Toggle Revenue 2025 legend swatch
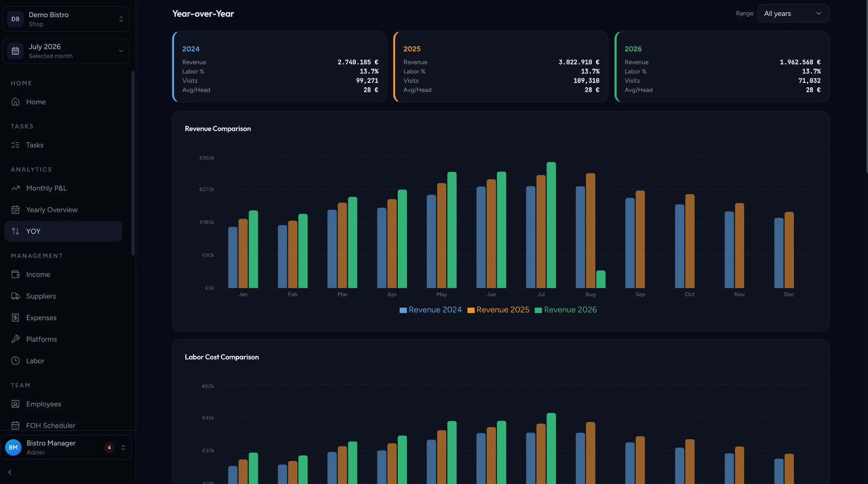The height and width of the screenshot is (484, 868). click(471, 310)
